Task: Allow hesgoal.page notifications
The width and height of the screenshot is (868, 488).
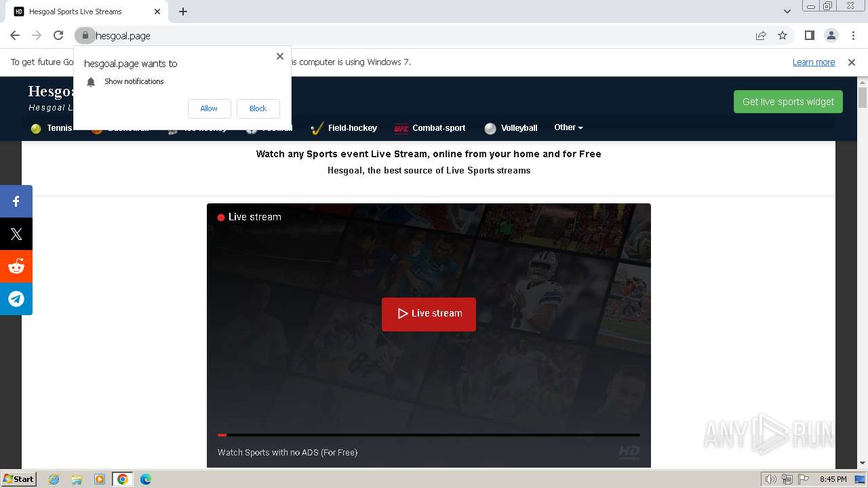Action: coord(209,108)
